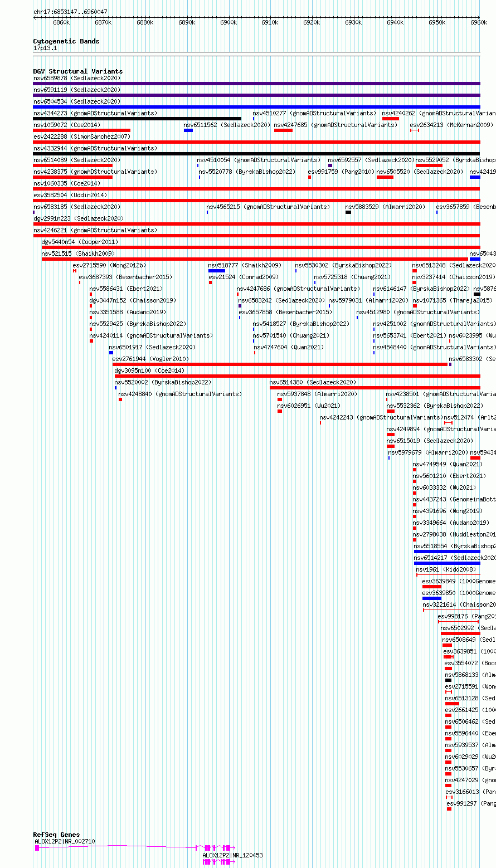Click nsv6592557 (Sedlazeck2020) label
This screenshot has height=868, width=496.
click(371, 160)
